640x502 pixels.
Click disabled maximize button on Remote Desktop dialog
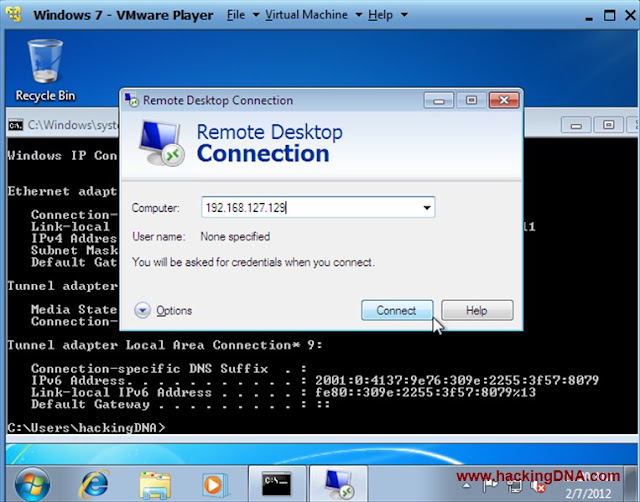tap(471, 100)
